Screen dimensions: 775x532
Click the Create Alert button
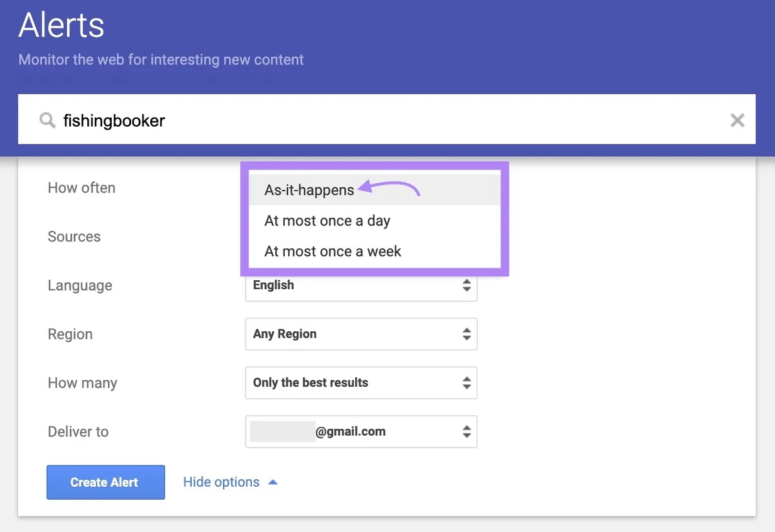[105, 482]
